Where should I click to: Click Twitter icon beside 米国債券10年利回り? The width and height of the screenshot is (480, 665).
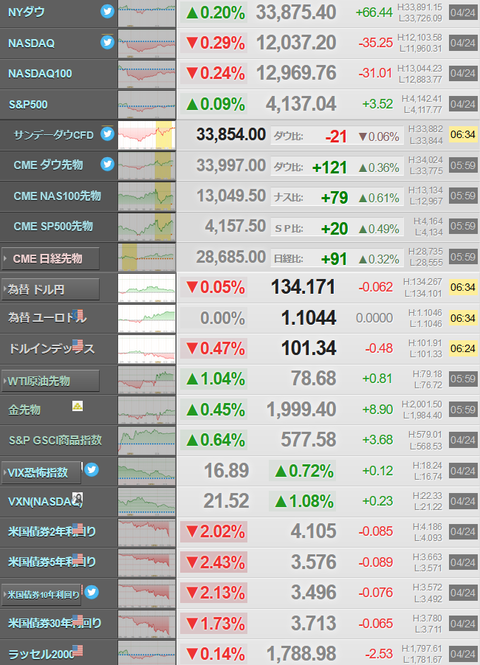coord(91,592)
